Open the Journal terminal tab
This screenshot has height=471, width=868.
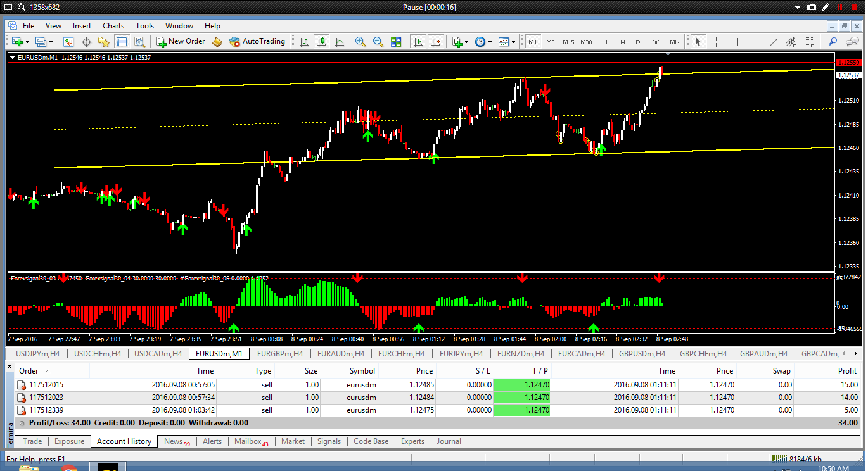[x=449, y=441]
